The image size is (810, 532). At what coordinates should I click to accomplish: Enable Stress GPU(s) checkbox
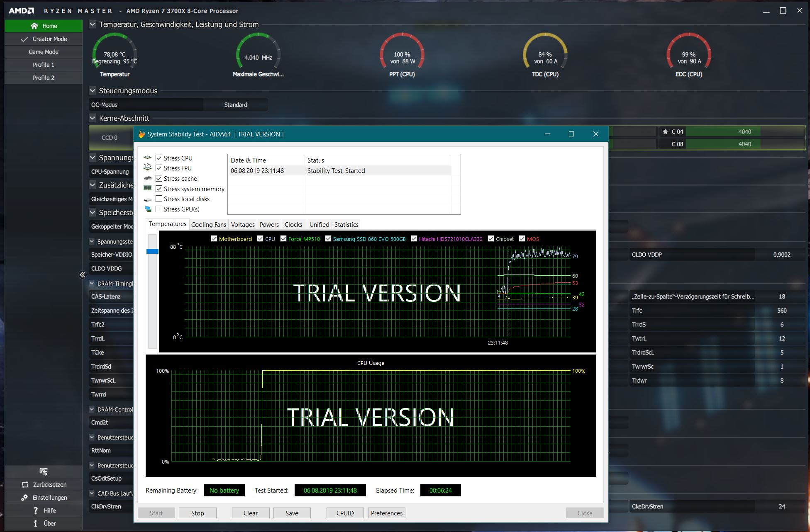pos(159,209)
